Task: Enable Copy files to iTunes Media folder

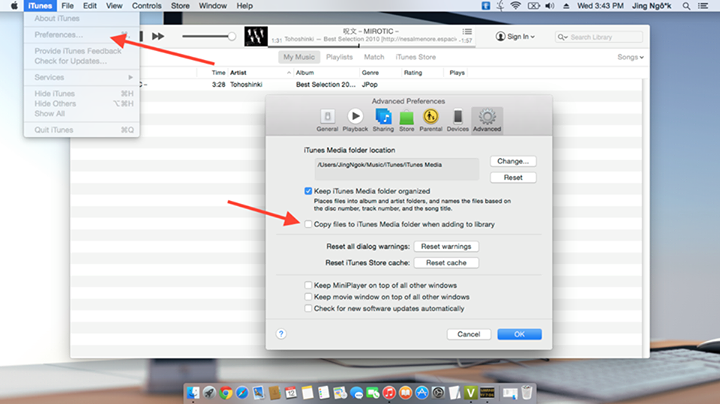Action: (x=309, y=225)
